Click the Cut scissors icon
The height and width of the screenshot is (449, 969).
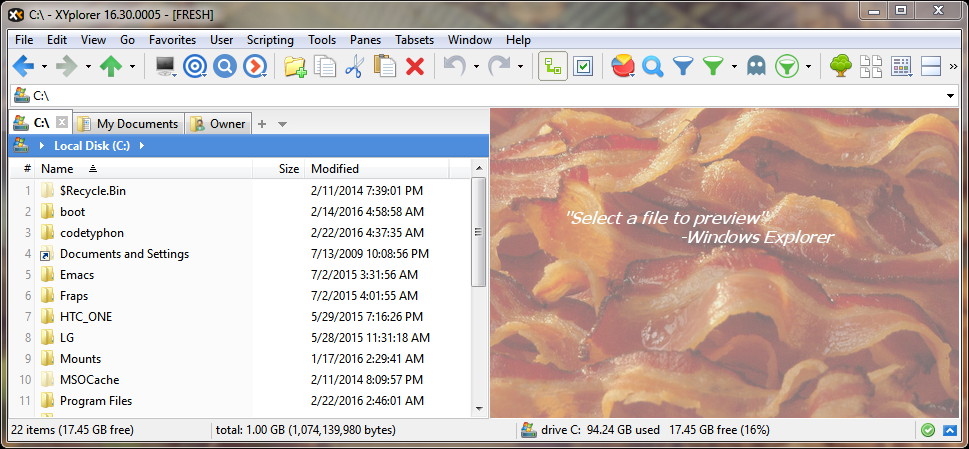tap(354, 66)
